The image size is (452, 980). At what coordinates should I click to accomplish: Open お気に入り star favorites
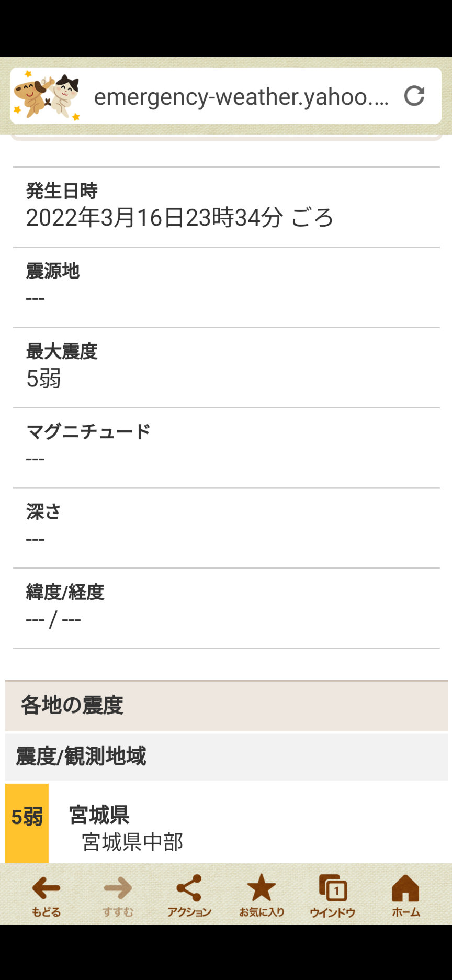coord(261,896)
